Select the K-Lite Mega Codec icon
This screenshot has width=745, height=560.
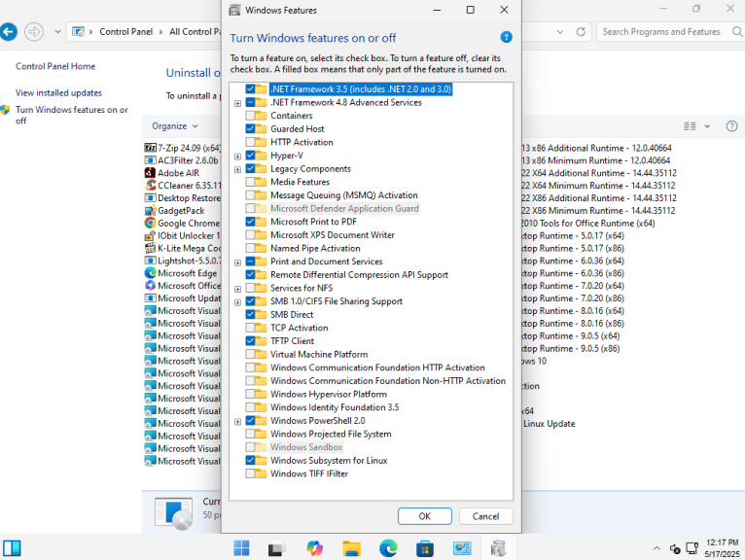coord(150,248)
